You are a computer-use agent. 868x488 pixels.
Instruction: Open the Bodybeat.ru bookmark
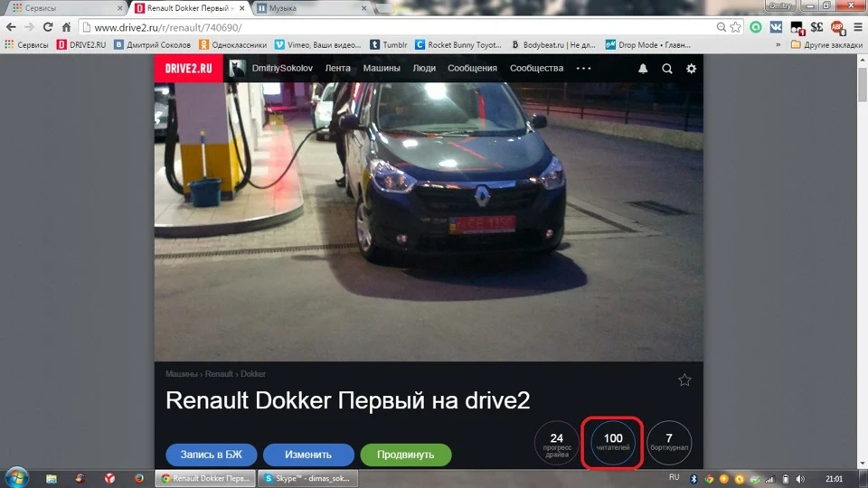pos(553,45)
